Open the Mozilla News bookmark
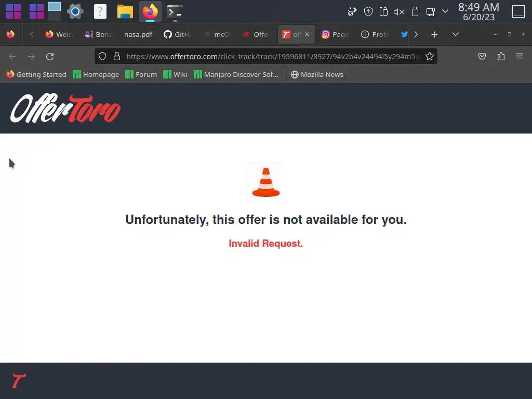 [x=317, y=74]
